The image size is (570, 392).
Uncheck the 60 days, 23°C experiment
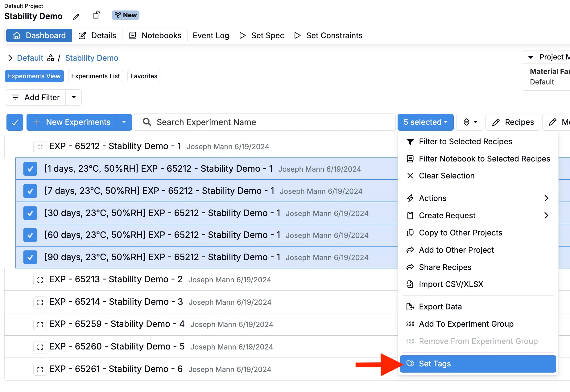click(x=30, y=235)
